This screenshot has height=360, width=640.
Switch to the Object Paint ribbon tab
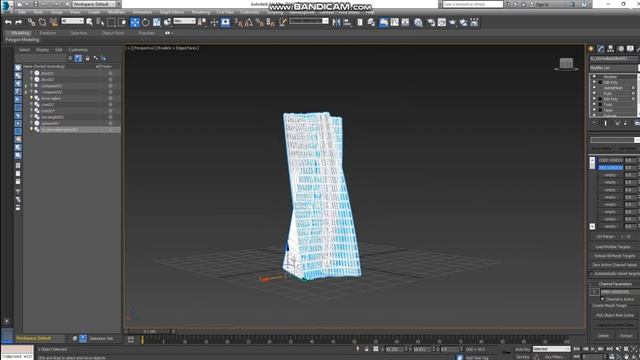point(113,33)
